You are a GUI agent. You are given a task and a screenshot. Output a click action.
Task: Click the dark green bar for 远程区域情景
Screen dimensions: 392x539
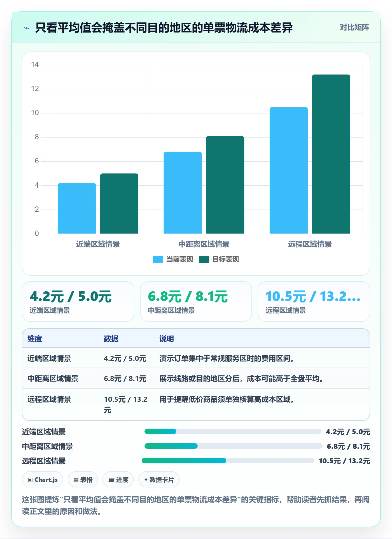pos(331,154)
